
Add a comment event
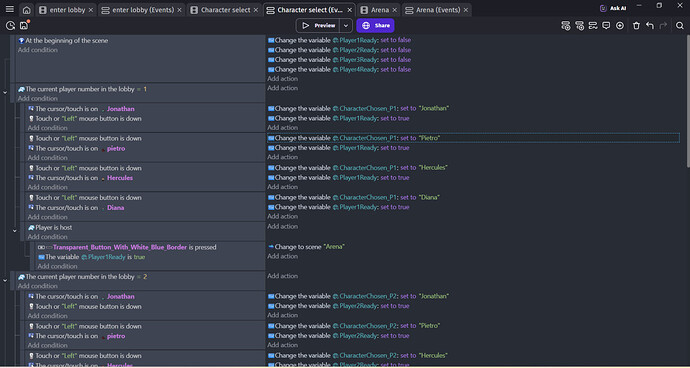(x=606, y=26)
